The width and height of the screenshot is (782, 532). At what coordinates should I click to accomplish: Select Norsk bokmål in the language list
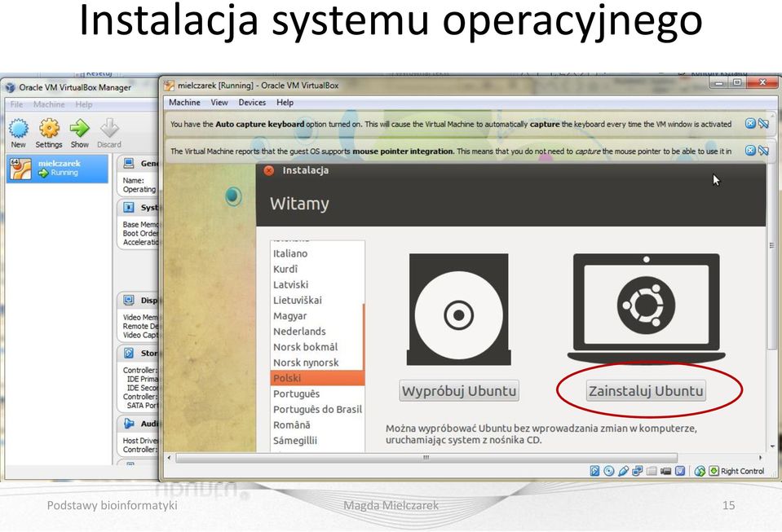[x=317, y=347]
